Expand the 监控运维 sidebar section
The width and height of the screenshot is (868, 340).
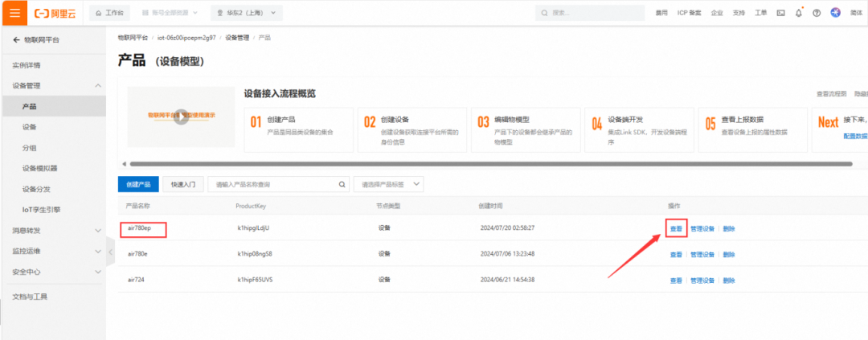coord(53,252)
